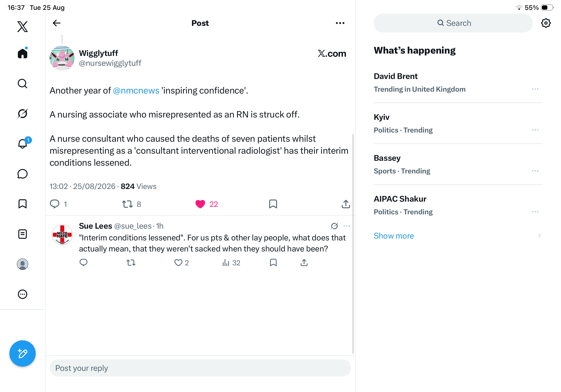Open Grok explain on Sue Lees reply

coord(334,226)
